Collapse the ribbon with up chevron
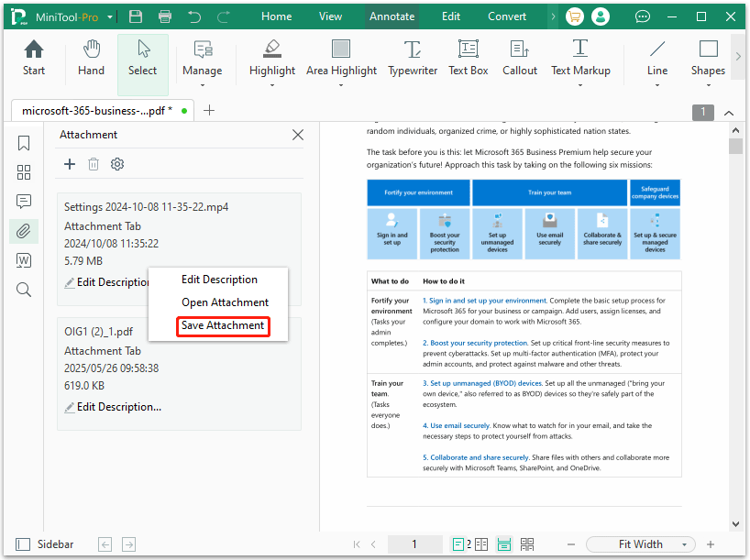This screenshot has width=750, height=560. click(729, 114)
